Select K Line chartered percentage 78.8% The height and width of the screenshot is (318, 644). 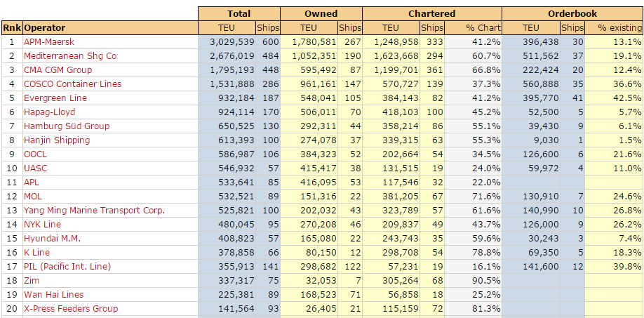(x=486, y=252)
